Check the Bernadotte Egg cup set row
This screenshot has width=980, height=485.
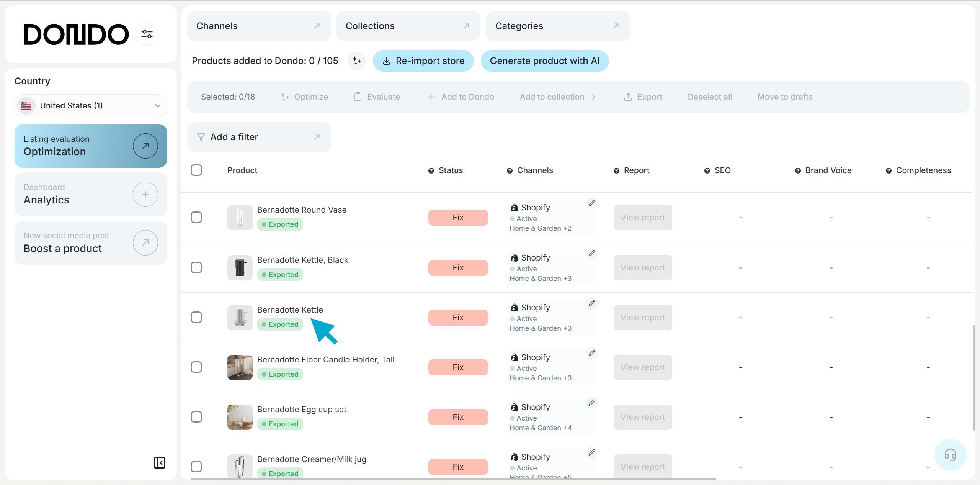point(196,417)
